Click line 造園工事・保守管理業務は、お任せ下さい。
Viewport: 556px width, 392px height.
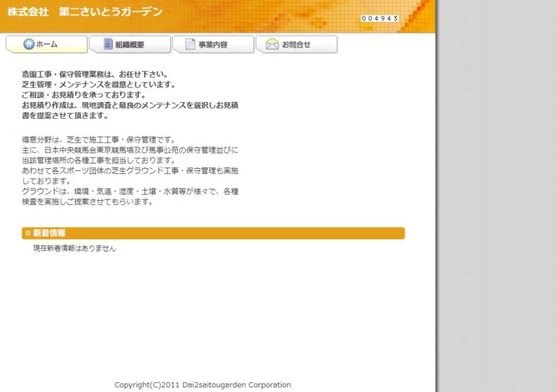pos(95,74)
